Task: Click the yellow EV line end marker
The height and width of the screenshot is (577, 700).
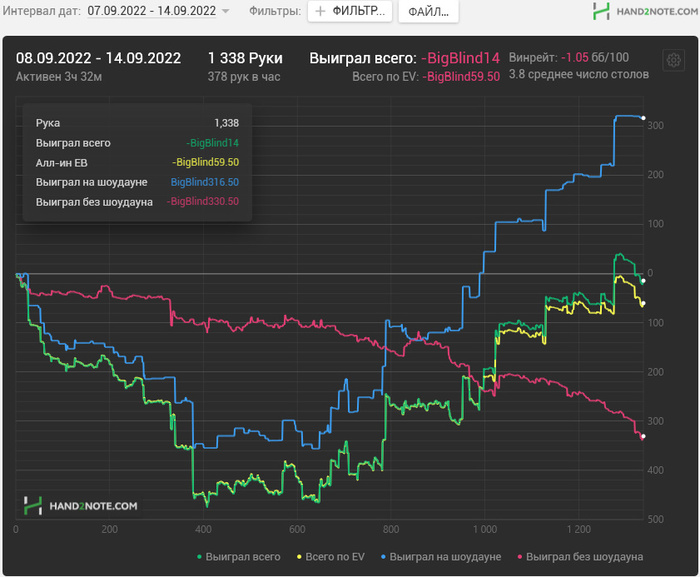Action: click(643, 303)
